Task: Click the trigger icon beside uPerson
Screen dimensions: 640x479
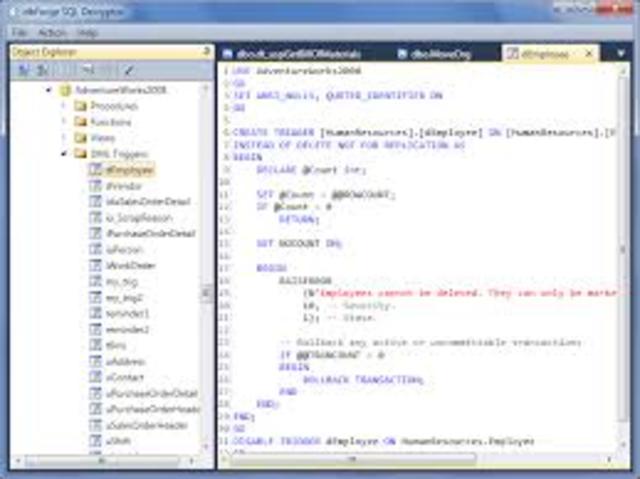Action: click(95, 249)
